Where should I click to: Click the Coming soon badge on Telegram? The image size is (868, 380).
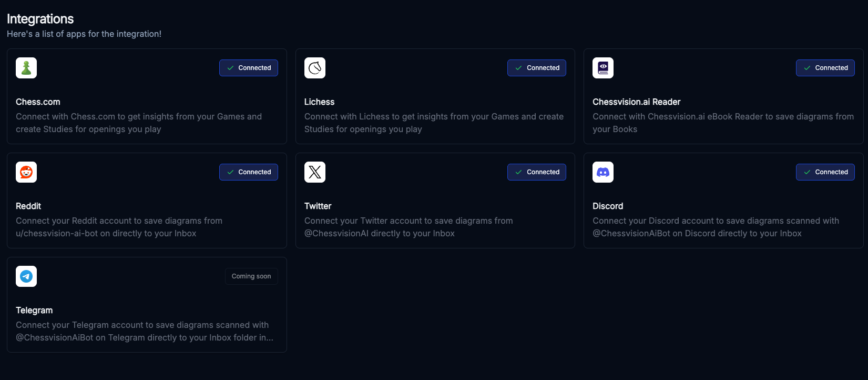click(251, 276)
